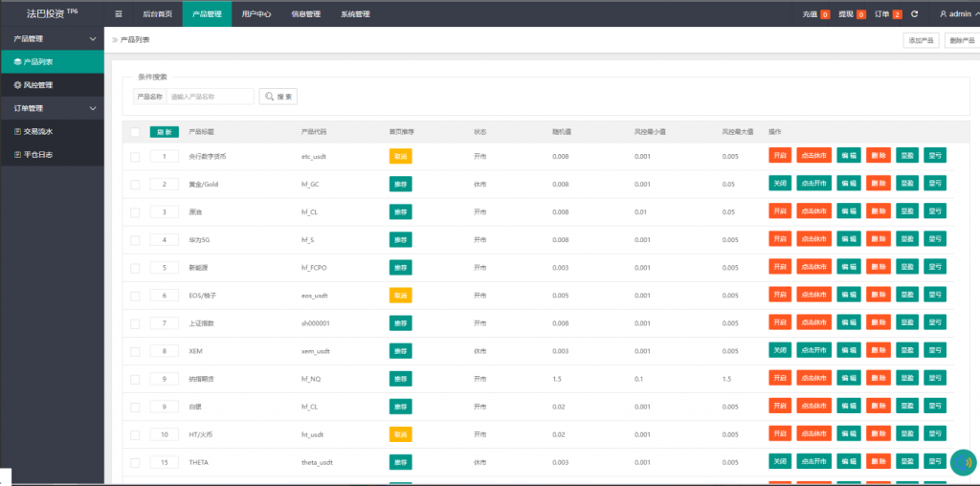Click the 搜索 magnifier button
The width and height of the screenshot is (980, 486).
278,97
